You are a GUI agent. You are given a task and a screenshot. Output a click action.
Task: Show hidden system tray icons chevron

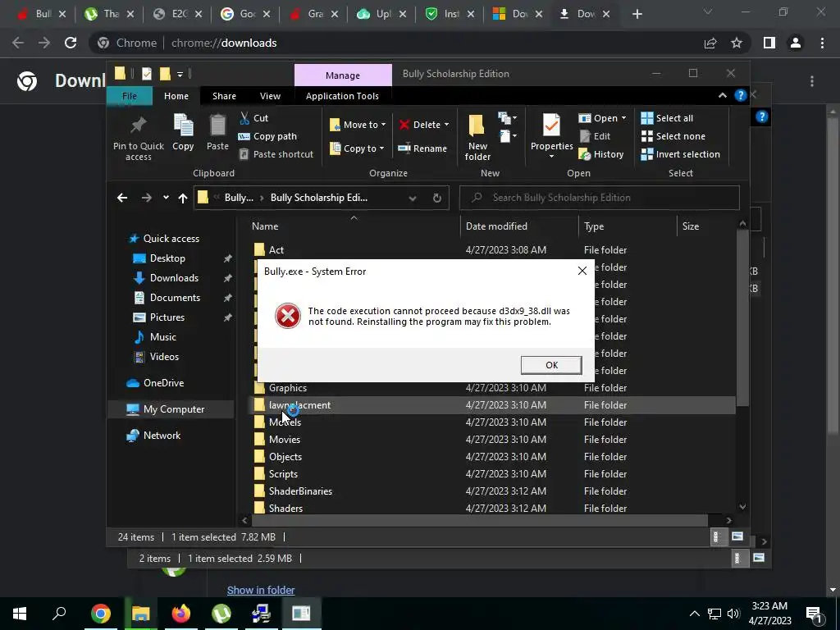tap(694, 614)
